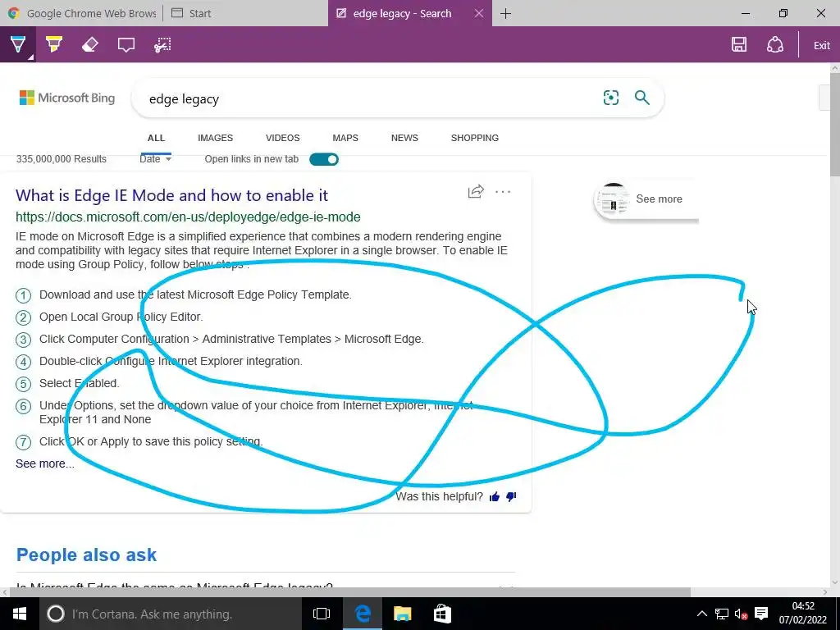The image size is (840, 630).
Task: Switch to the IMAGES tab
Action: tap(216, 138)
